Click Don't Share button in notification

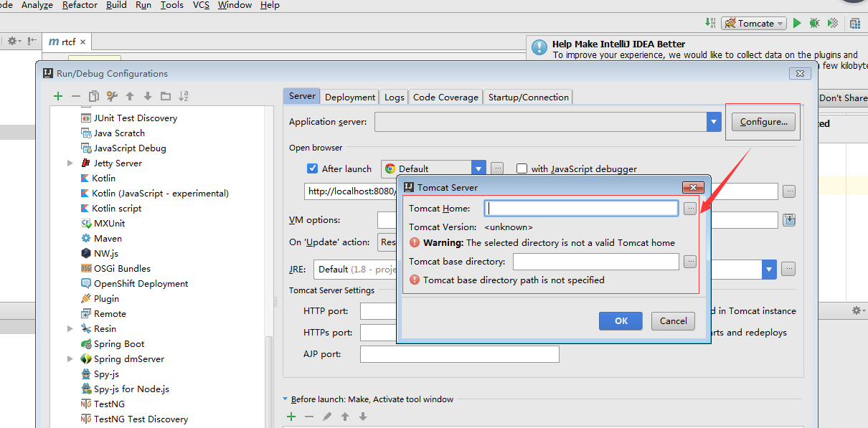844,98
